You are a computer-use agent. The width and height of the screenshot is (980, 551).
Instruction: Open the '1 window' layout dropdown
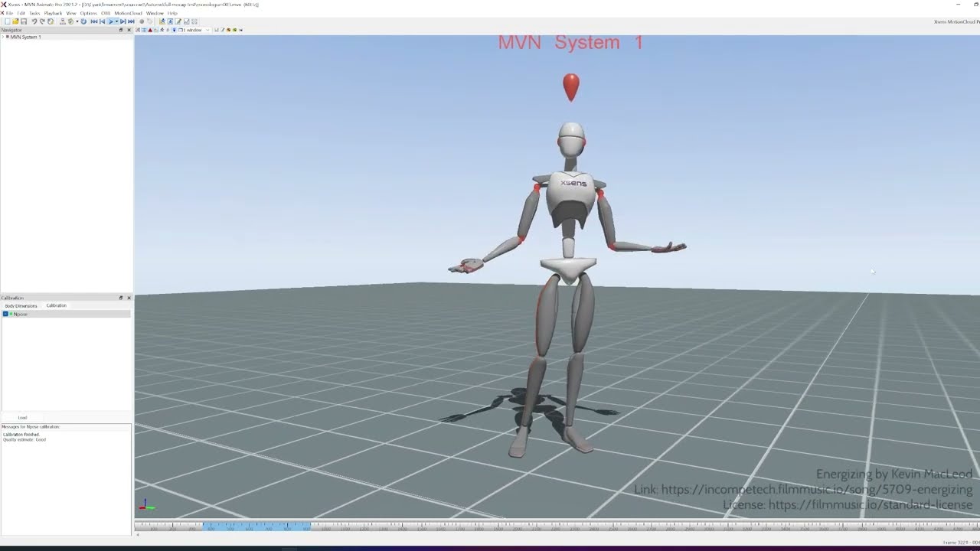[194, 30]
